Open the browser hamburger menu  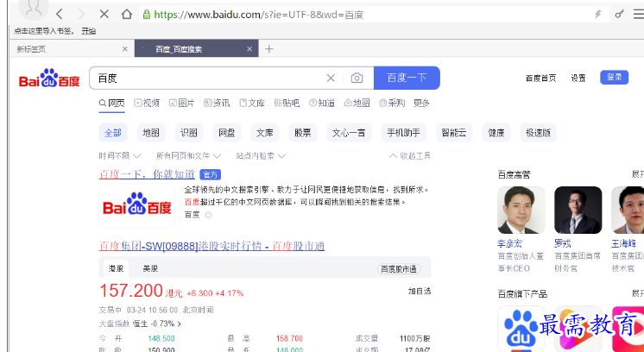pyautogui.click(x=639, y=15)
